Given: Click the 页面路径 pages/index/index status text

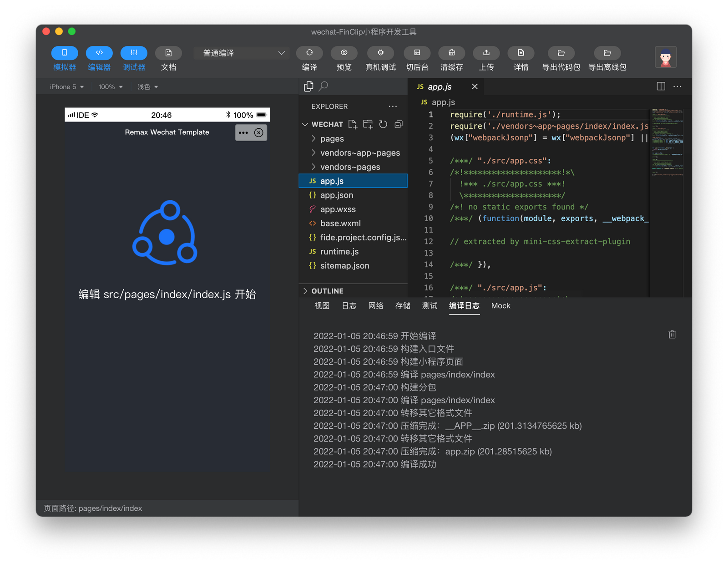Looking at the screenshot, I should click(93, 508).
